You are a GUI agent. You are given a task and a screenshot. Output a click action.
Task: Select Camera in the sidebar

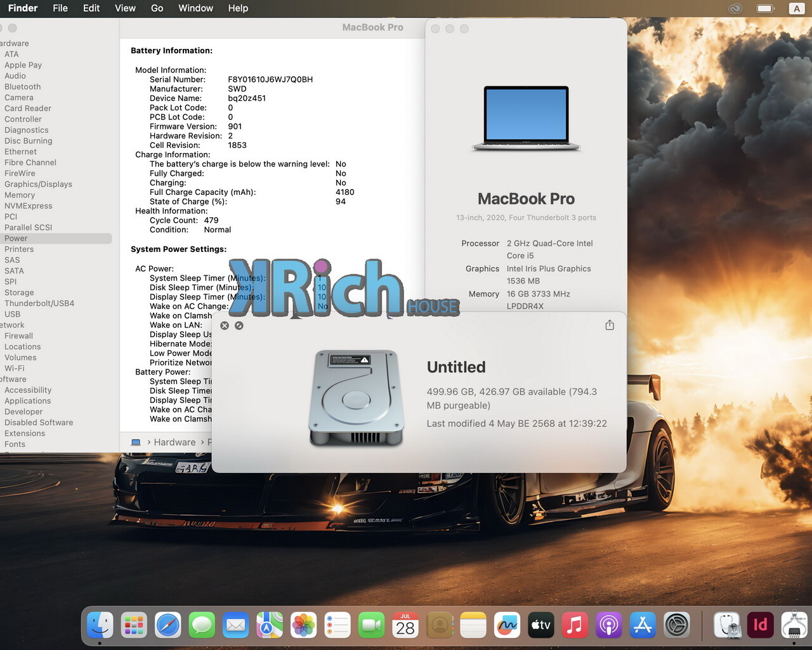[19, 98]
